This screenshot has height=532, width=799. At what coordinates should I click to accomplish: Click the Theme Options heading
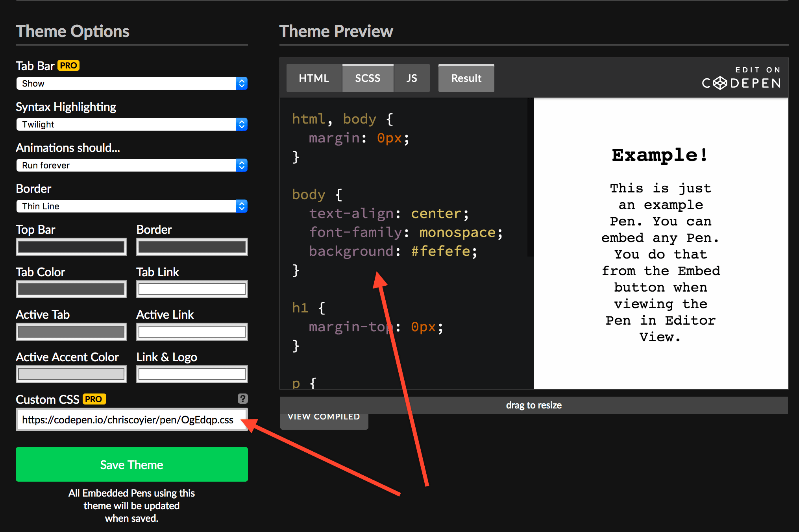click(73, 31)
